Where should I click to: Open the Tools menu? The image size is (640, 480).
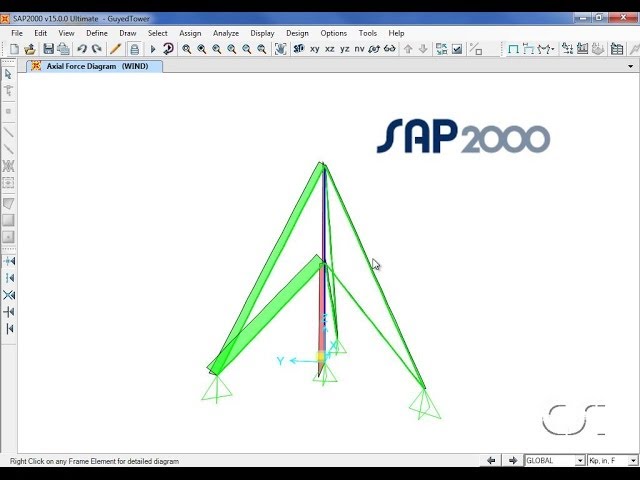click(x=368, y=33)
